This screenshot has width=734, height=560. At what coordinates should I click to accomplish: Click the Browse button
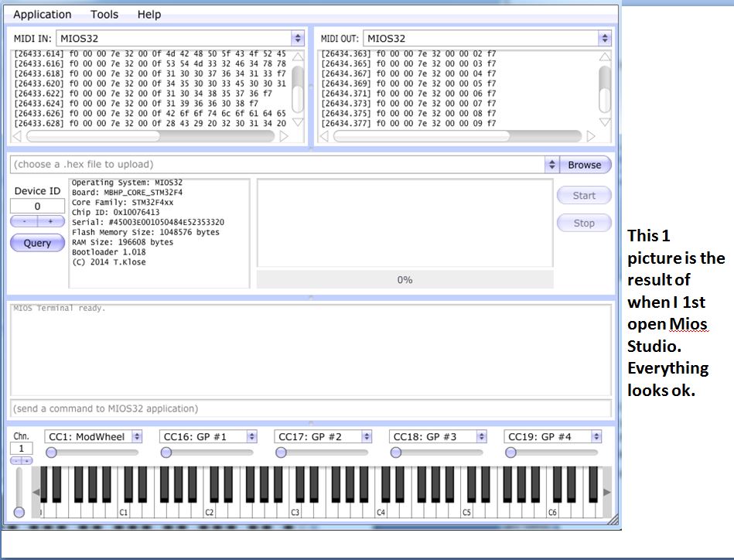tap(585, 165)
